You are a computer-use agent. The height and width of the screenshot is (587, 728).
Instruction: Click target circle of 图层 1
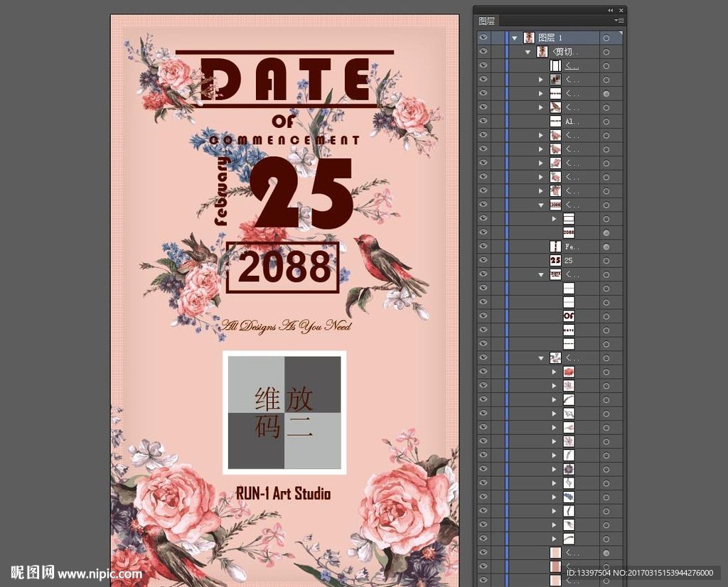pyautogui.click(x=606, y=38)
